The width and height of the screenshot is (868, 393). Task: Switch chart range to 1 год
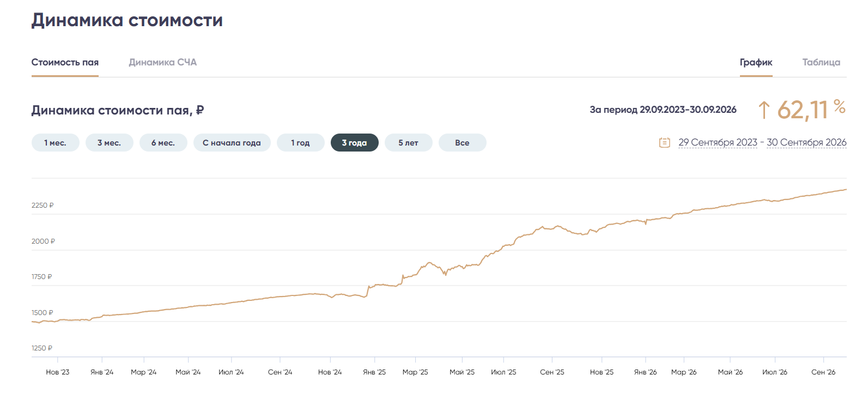301,143
